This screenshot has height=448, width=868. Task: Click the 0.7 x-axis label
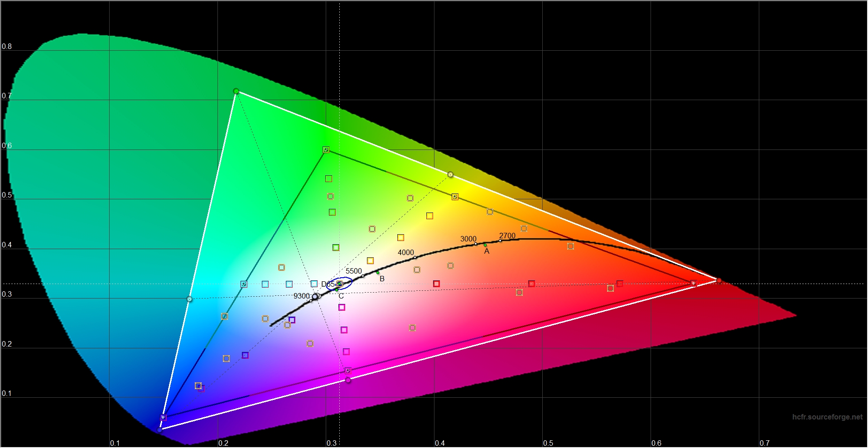pyautogui.click(x=765, y=443)
